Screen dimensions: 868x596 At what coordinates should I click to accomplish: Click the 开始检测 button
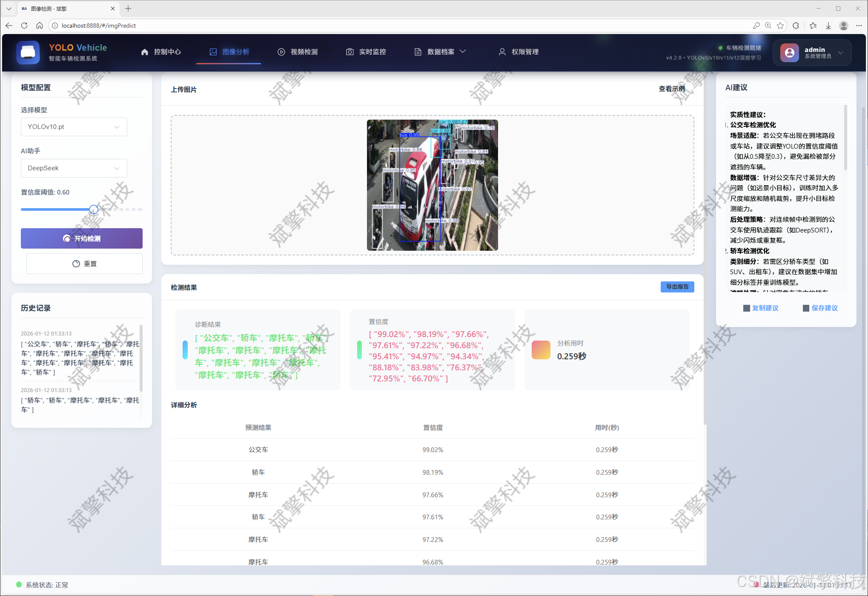tap(82, 238)
